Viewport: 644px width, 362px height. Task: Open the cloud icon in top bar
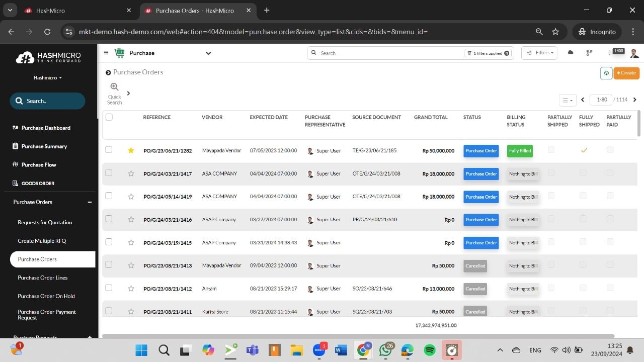[x=571, y=52]
